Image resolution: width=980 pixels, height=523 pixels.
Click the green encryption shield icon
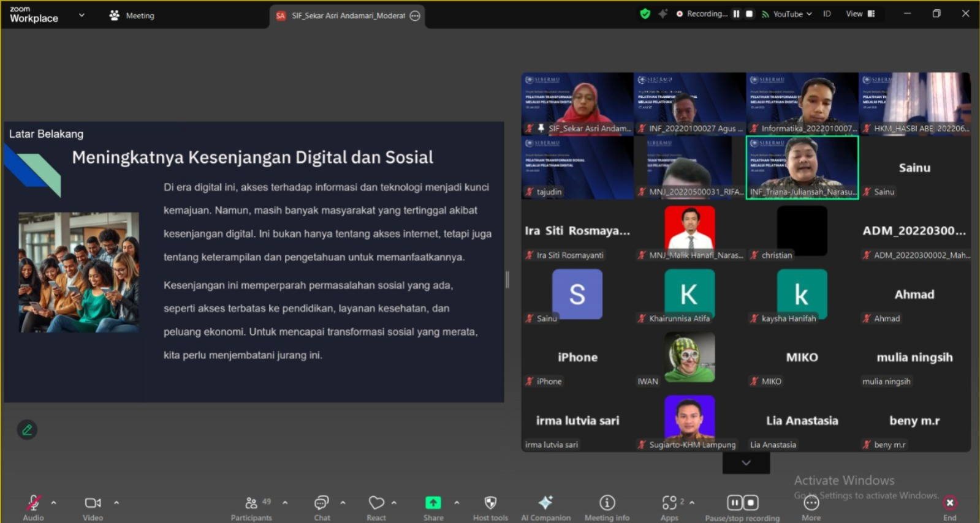point(645,13)
